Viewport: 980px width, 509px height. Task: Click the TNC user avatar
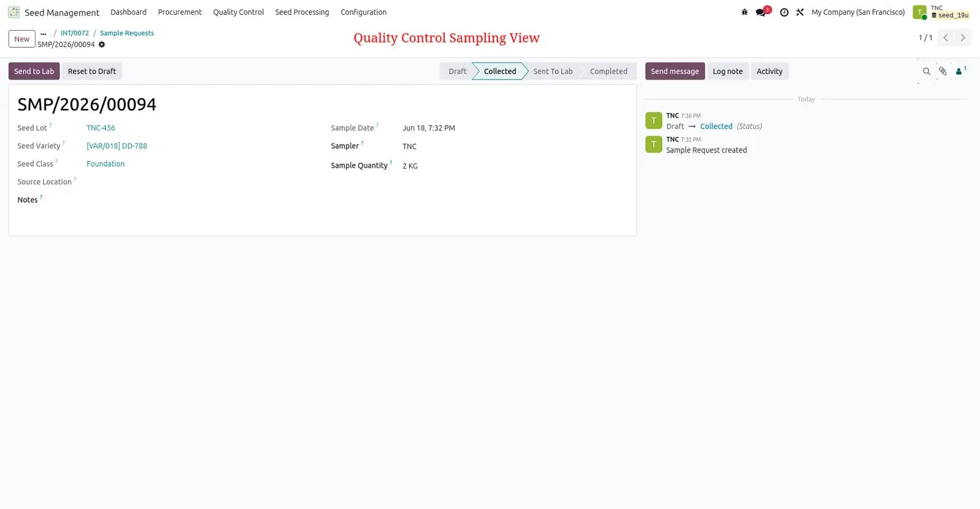(x=919, y=12)
